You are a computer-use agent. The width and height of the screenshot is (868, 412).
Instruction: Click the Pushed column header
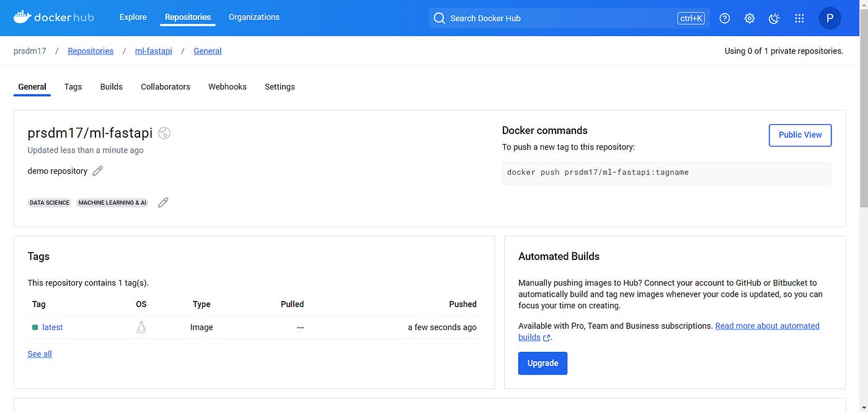click(463, 304)
